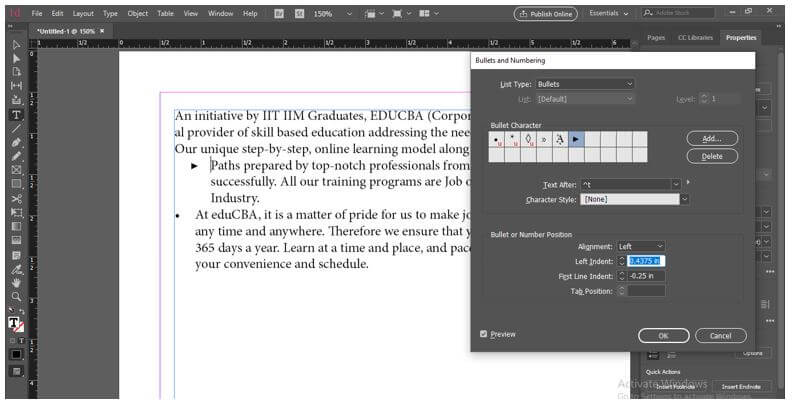This screenshot has width=795, height=410.
Task: Confirm the dialog with OK
Action: [x=664, y=336]
